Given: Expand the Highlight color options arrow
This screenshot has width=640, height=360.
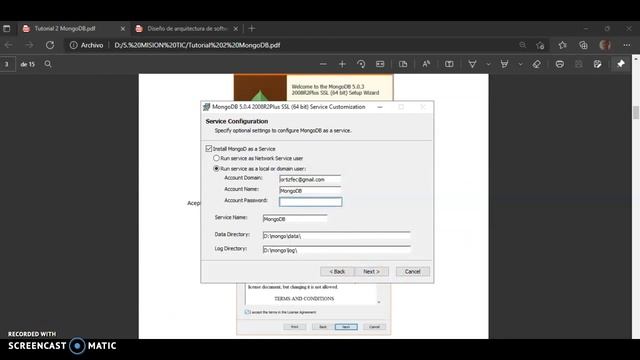Looking at the screenshot, I should pos(520,64).
